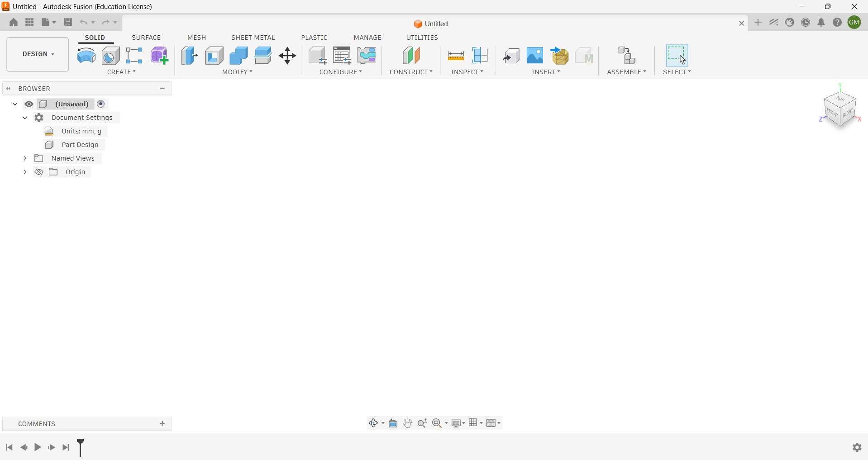The height and width of the screenshot is (460, 868).
Task: Open the GM user profile menu
Action: coord(855,22)
